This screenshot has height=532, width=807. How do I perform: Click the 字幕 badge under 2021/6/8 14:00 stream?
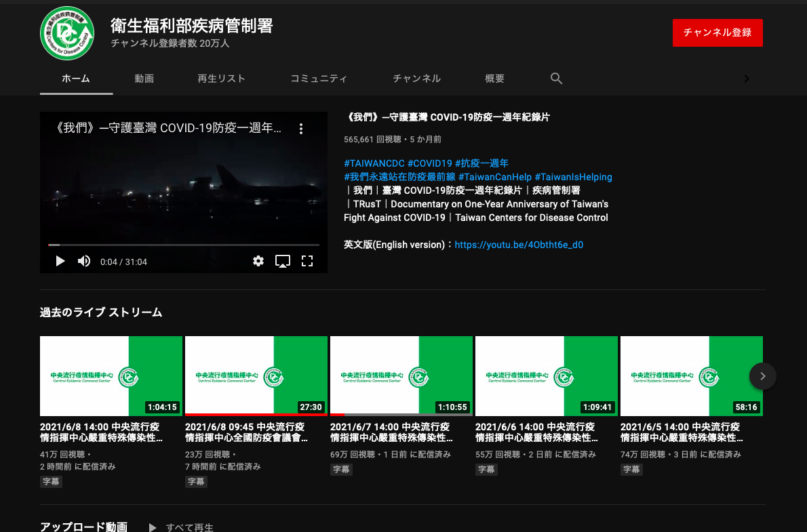(x=51, y=482)
